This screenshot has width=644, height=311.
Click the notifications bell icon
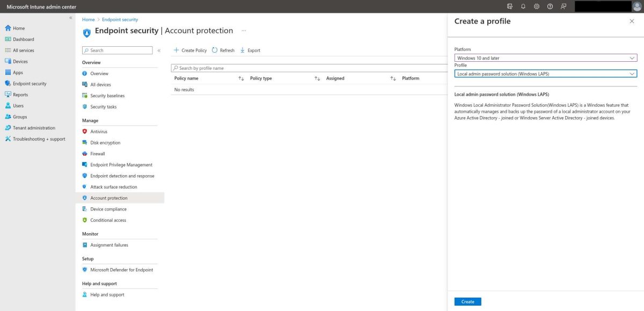(x=523, y=6)
